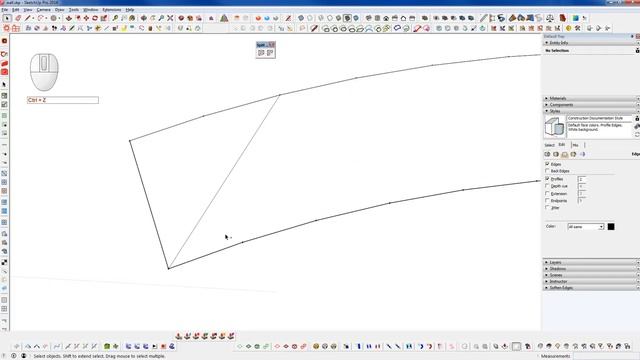Switch to the Mix tab in Styles

pyautogui.click(x=575, y=145)
